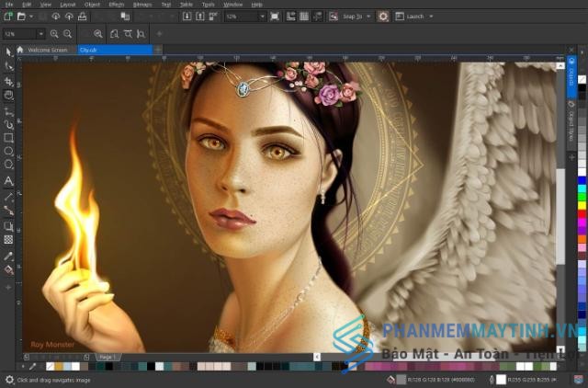Pick the red swatch in right palette
The width and height of the screenshot is (588, 388).
click(x=582, y=214)
